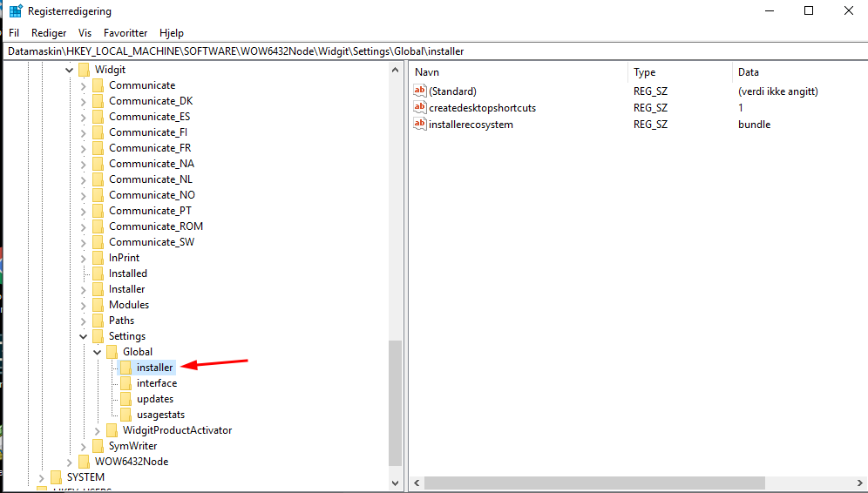This screenshot has width=868, height=493.
Task: Click the tree pane scroll up arrow
Action: tap(395, 71)
